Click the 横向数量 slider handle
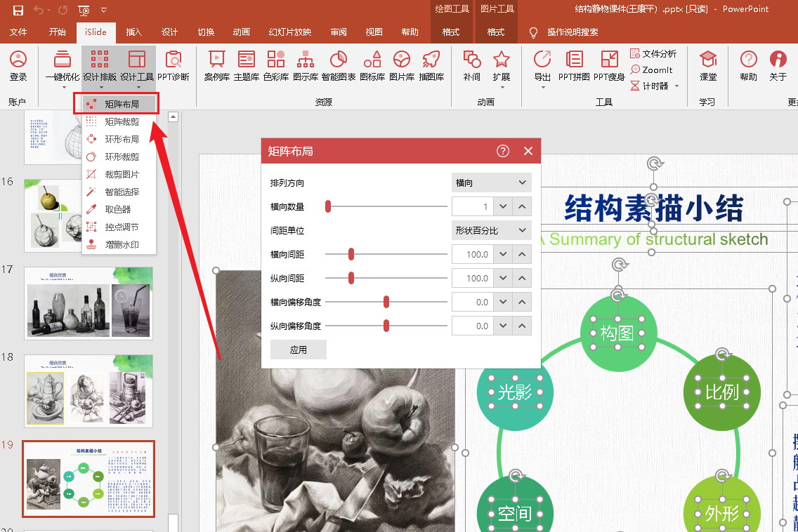This screenshot has height=532, width=798. click(328, 206)
